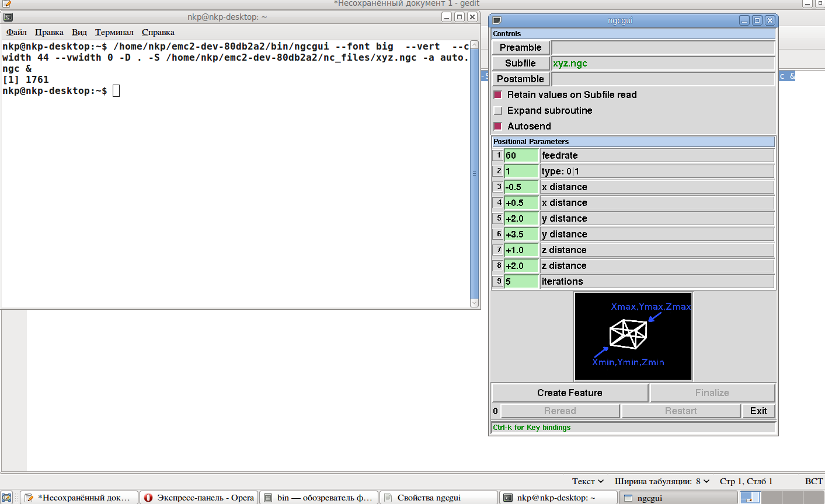Image resolution: width=825 pixels, height=504 pixels.
Task: Click the y distance field with +3.5
Action: coord(521,234)
